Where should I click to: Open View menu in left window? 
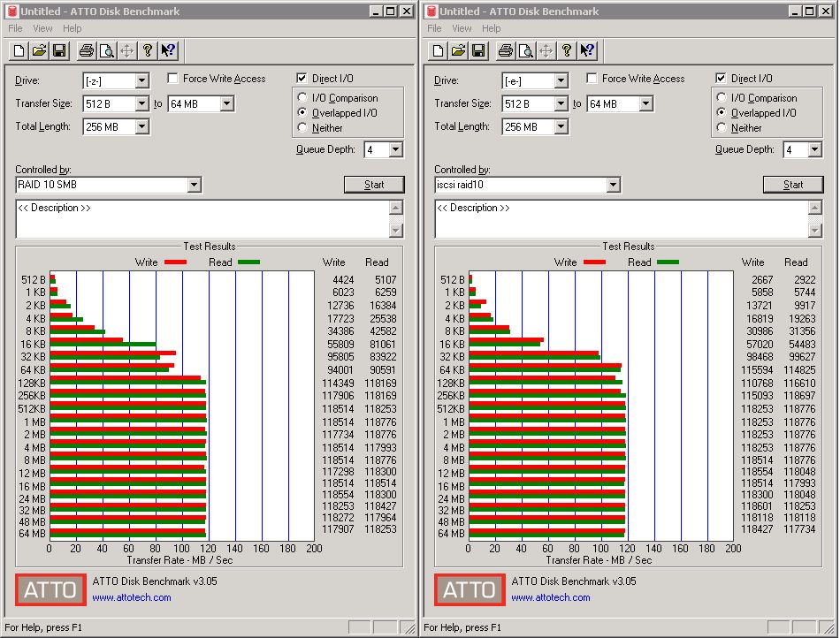42,28
